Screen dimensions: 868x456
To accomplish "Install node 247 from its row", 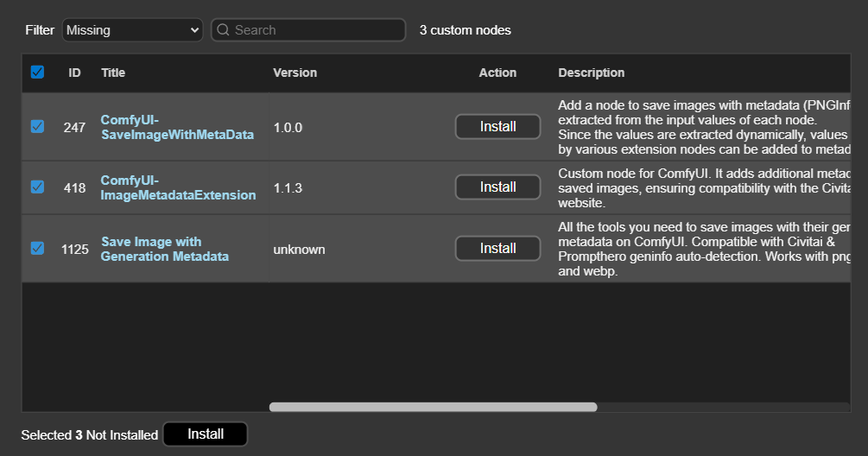I will click(497, 127).
